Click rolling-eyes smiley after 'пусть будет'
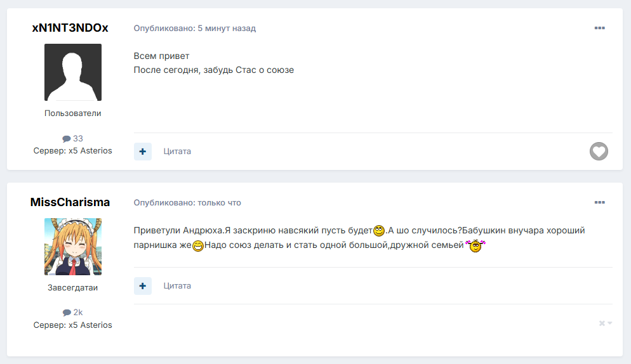This screenshot has width=631, height=364. 379,231
